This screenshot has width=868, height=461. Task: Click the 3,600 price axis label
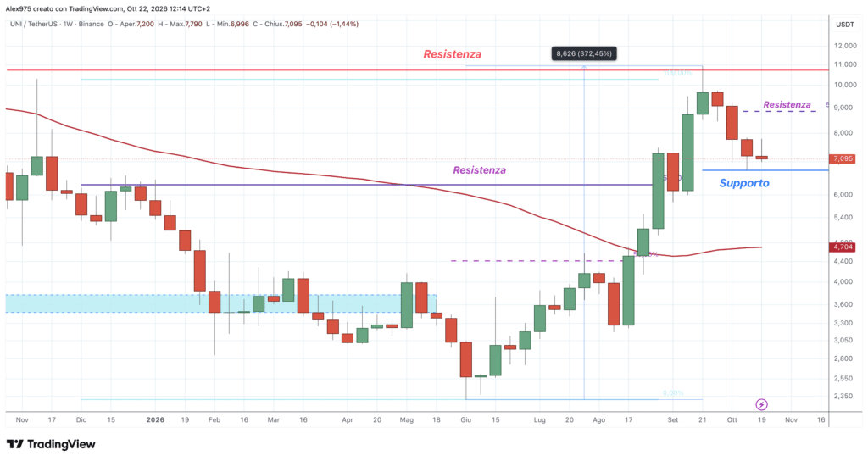click(843, 304)
